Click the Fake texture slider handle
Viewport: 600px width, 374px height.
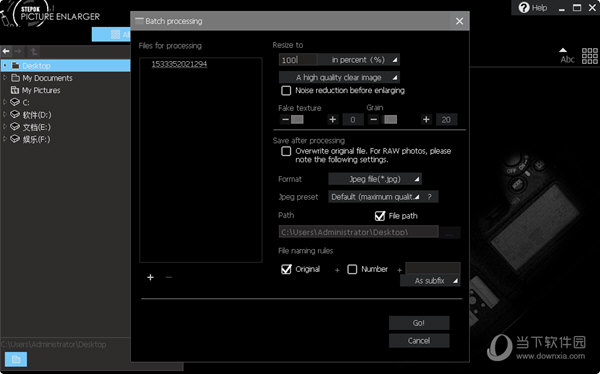click(297, 119)
